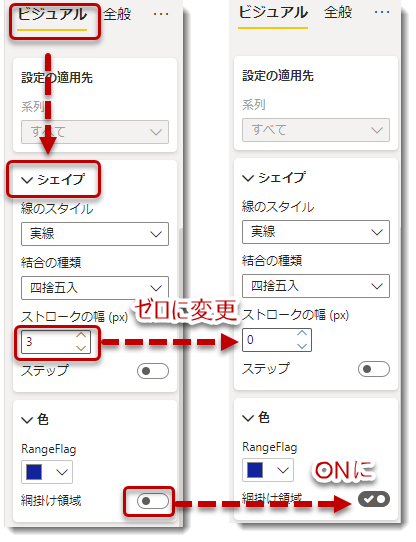Decrease stroke width with right panel down arrow
This screenshot has height=542, width=416.
302,346
